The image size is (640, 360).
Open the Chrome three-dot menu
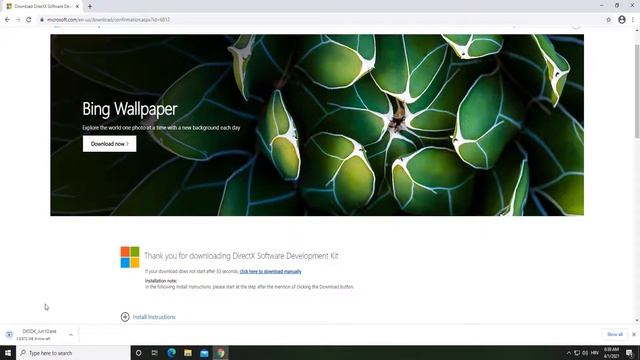(633, 20)
